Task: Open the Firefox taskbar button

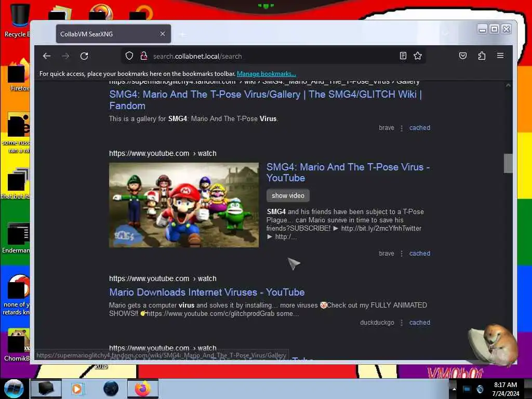Action: (143, 389)
